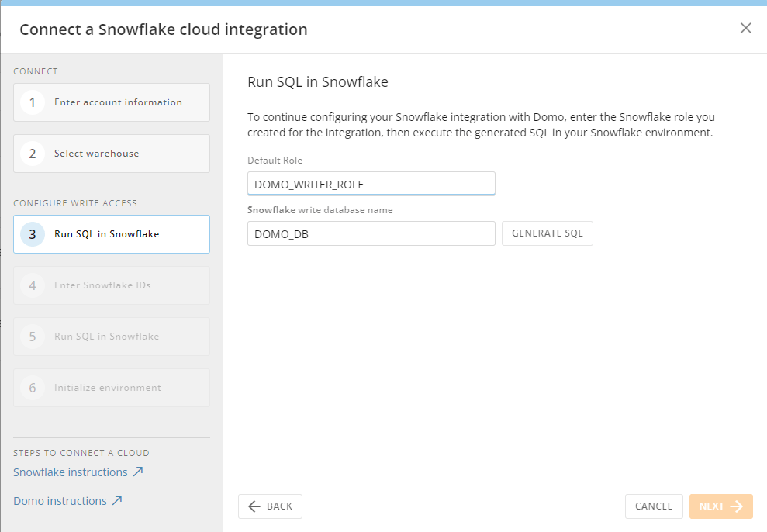
Task: Open the Domo instructions link
Action: pos(60,501)
